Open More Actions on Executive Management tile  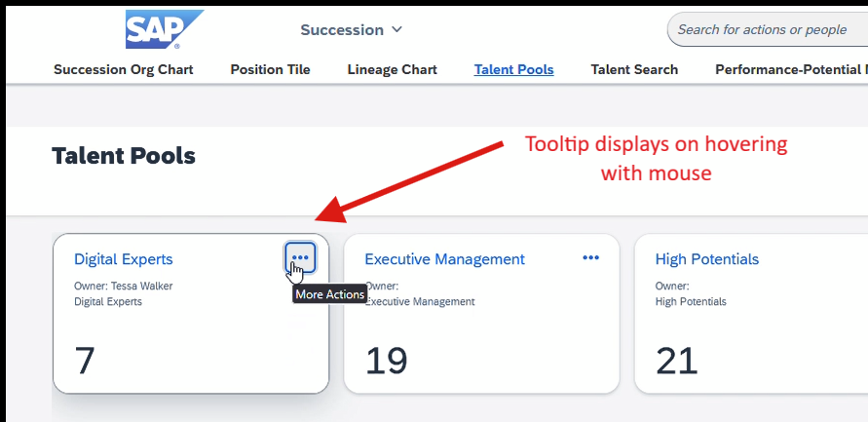590,257
